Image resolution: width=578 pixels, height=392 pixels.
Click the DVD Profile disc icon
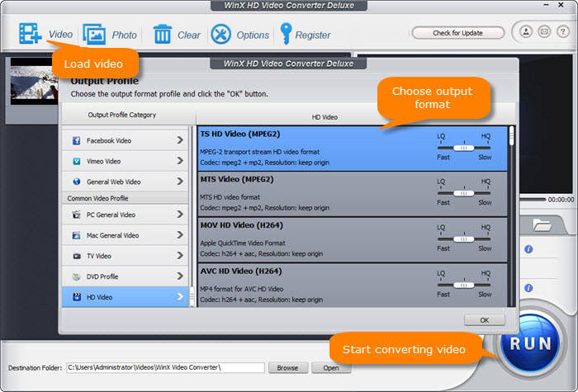click(76, 276)
